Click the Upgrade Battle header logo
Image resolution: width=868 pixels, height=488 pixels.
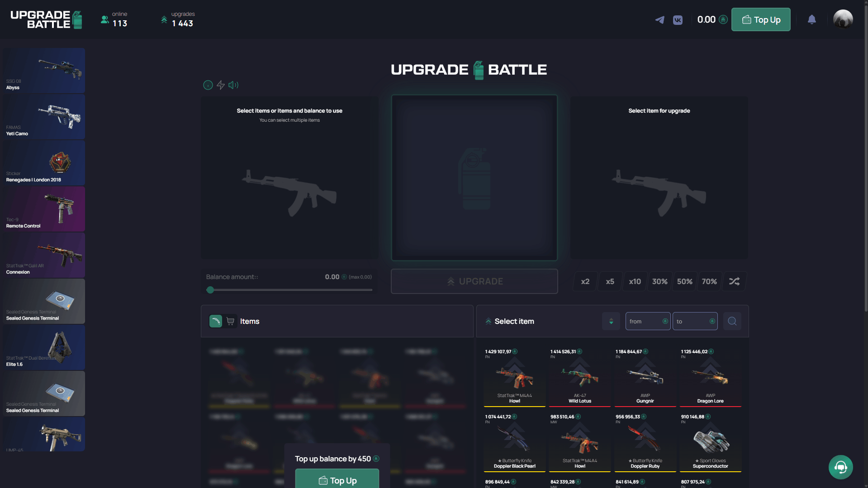click(x=46, y=20)
